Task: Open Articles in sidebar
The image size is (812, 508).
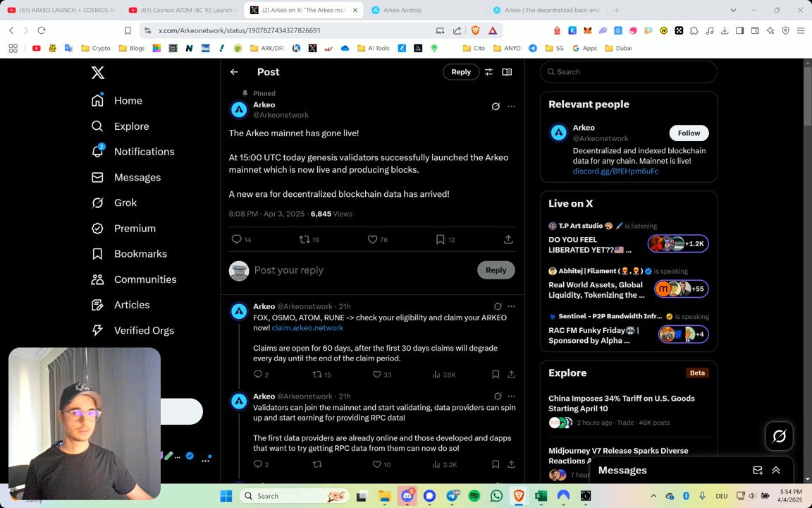Action: point(120,305)
